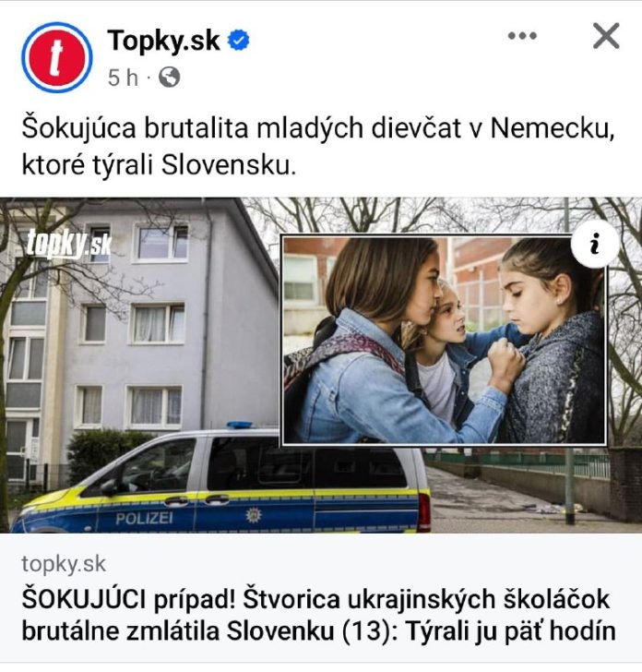
Task: Click the POLIZEI text on the van
Action: [x=144, y=519]
